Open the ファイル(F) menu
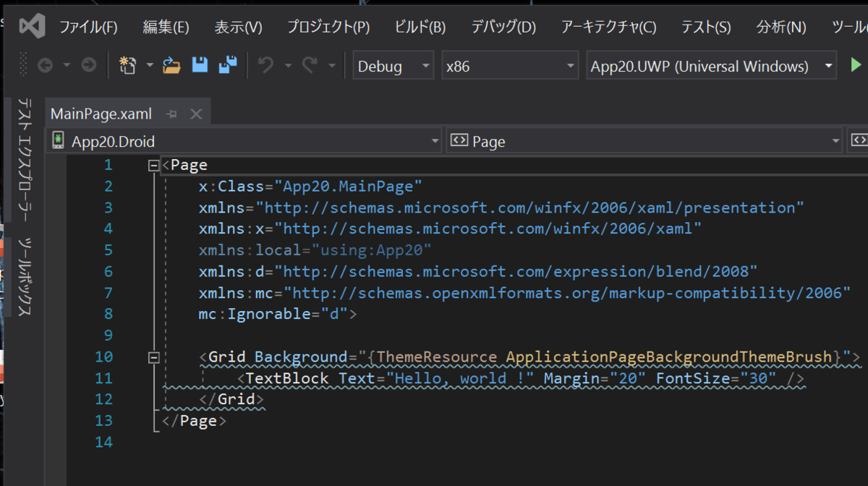Image resolution: width=868 pixels, height=486 pixels. click(x=88, y=27)
